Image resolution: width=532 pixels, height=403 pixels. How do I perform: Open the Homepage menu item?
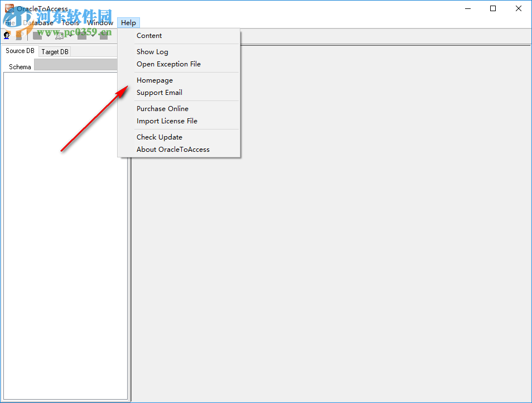[179, 80]
